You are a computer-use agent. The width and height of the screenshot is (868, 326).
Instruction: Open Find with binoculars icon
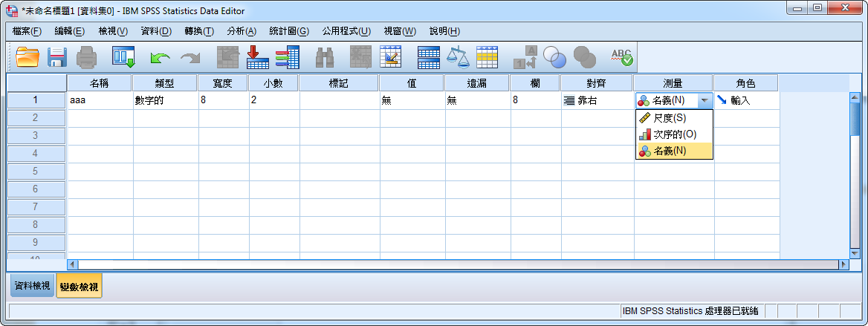coord(325,56)
